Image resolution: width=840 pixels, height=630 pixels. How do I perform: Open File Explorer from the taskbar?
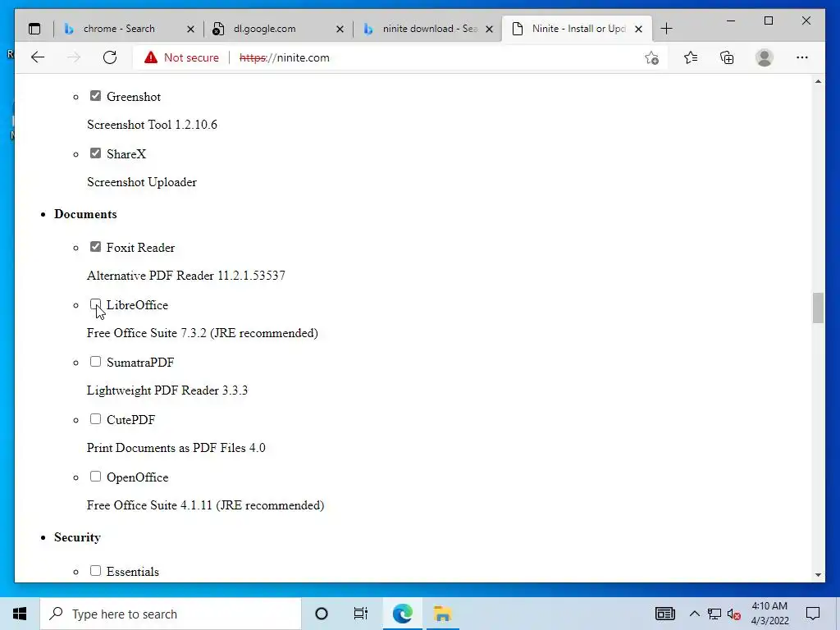coord(442,614)
